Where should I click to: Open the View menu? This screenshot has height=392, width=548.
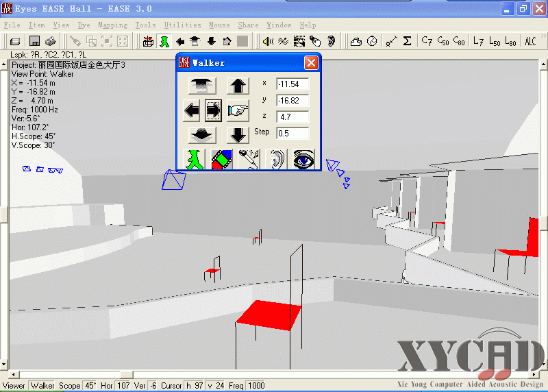point(61,25)
